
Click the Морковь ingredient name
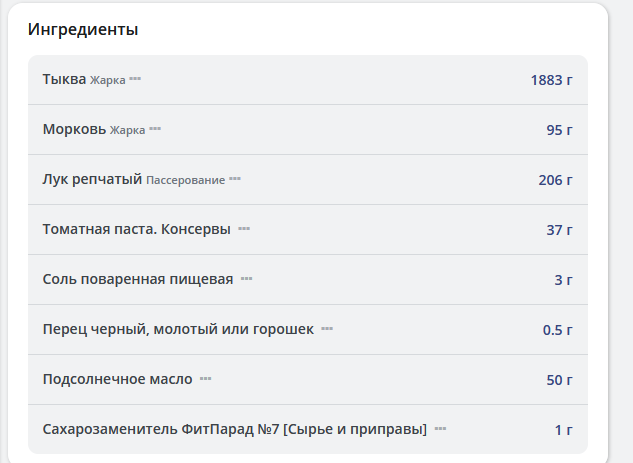[74, 129]
